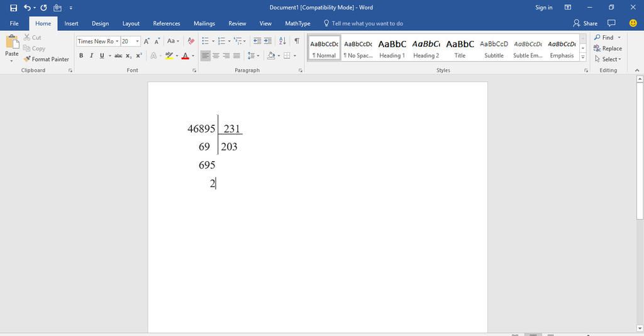The height and width of the screenshot is (336, 644).
Task: Toggle bold formatting
Action: 81,55
